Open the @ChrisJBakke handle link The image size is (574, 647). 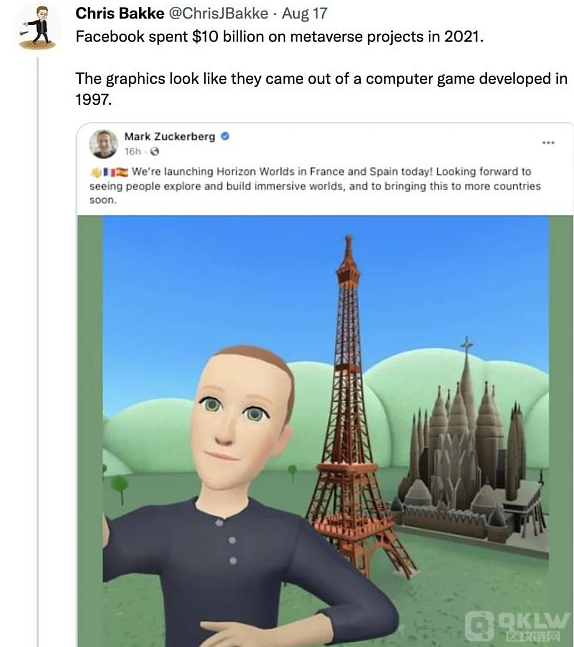click(219, 14)
